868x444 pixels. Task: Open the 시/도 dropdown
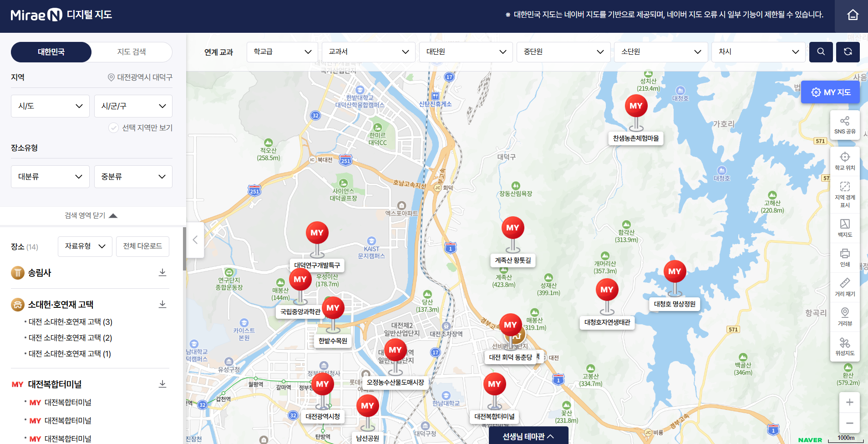pyautogui.click(x=50, y=106)
